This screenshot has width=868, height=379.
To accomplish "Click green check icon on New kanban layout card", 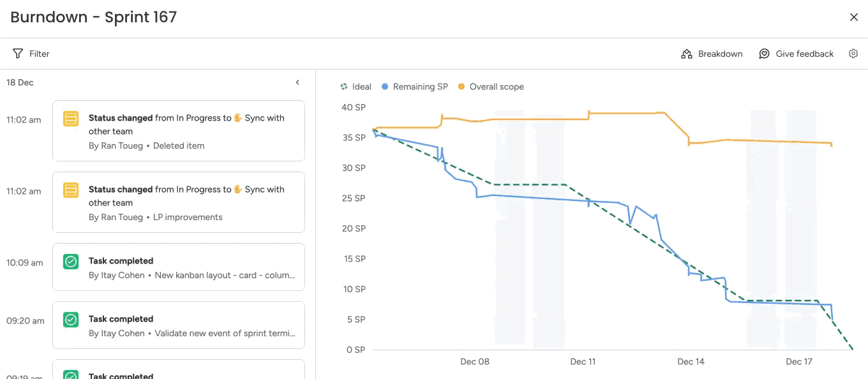I will [71, 261].
